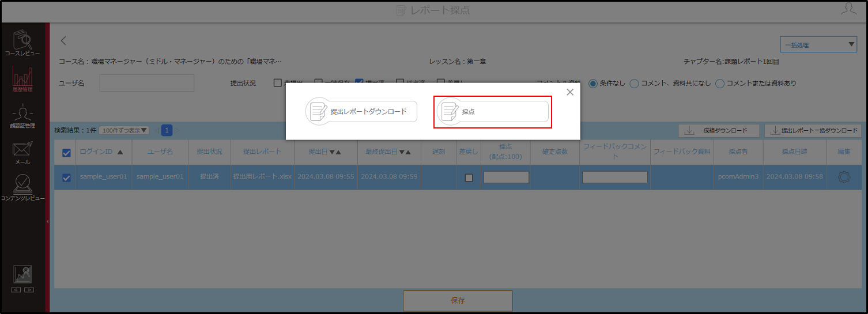Sort by ログインID column arrow

(120, 153)
